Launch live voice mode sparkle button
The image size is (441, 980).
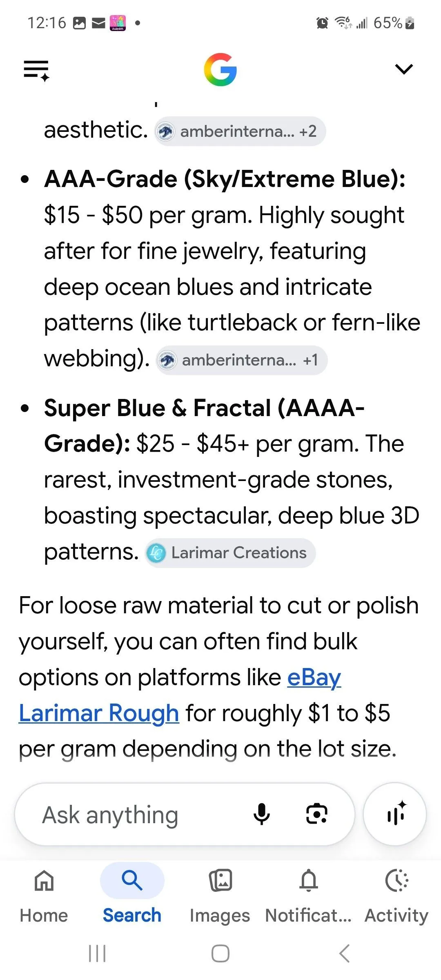pos(395,815)
